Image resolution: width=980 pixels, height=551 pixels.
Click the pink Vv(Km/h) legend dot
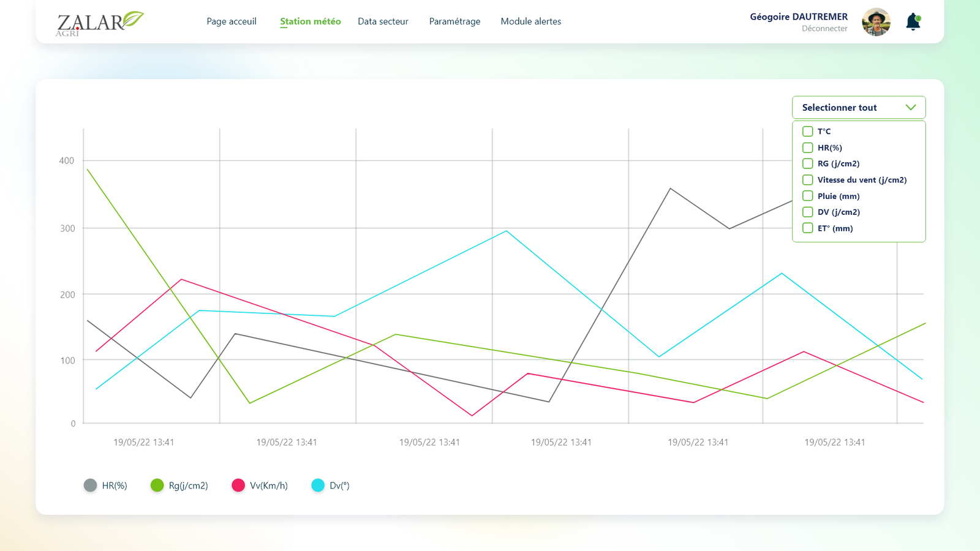click(238, 485)
